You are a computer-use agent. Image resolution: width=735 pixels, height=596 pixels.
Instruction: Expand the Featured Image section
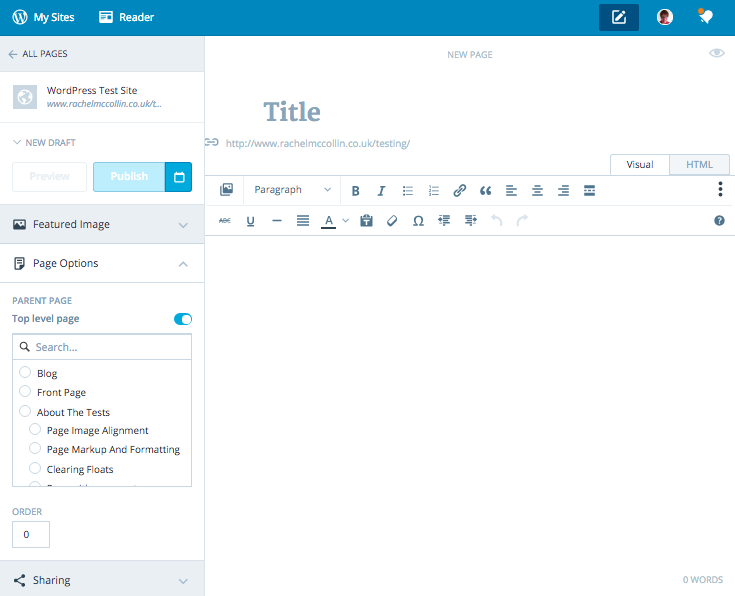(102, 224)
